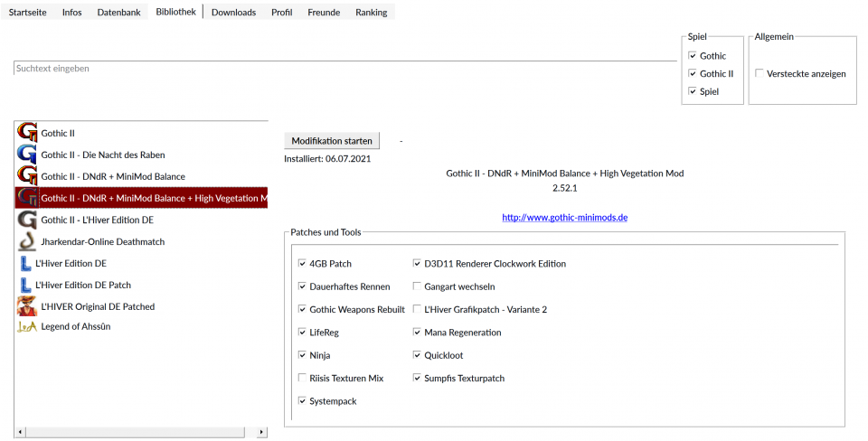
Task: Select "Gothic II - L'Hiver Edition DE" row
Action: pyautogui.click(x=141, y=220)
